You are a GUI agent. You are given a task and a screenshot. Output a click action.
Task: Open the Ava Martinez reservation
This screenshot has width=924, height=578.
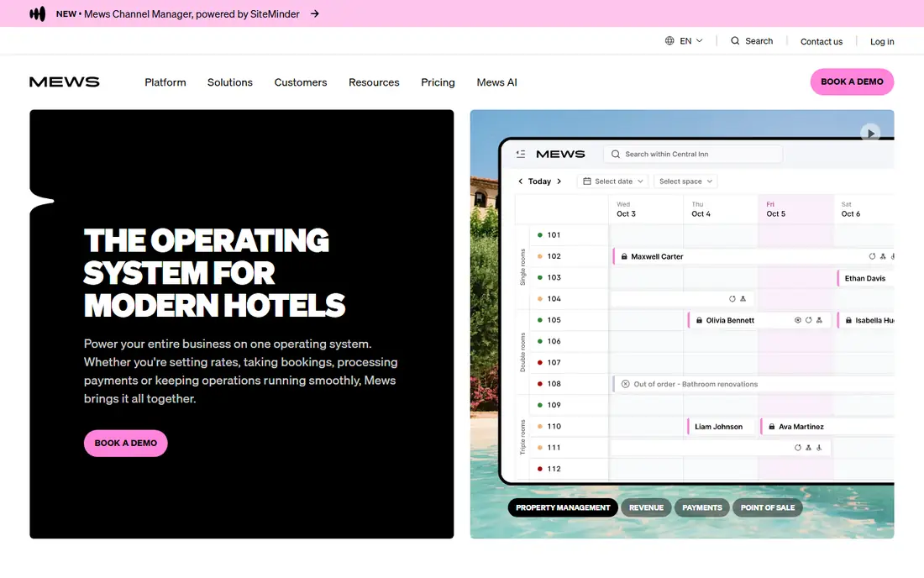coord(827,427)
